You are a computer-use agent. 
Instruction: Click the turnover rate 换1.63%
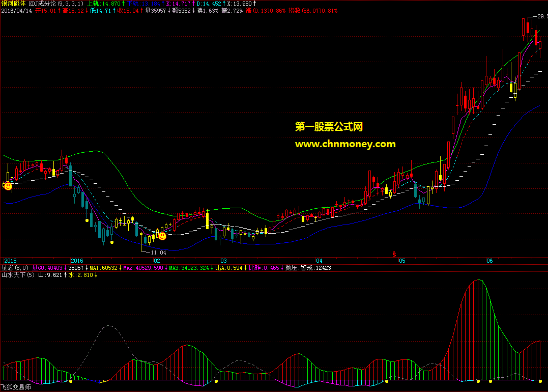tap(207, 11)
